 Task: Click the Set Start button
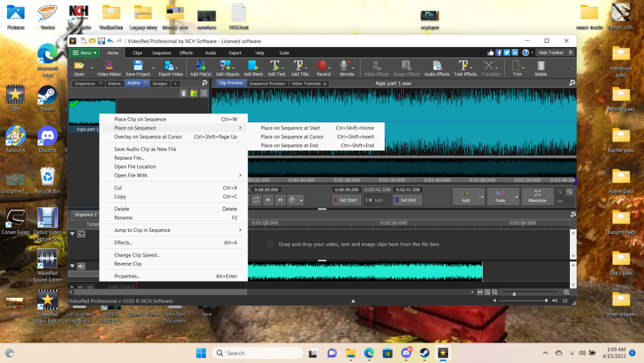346,200
